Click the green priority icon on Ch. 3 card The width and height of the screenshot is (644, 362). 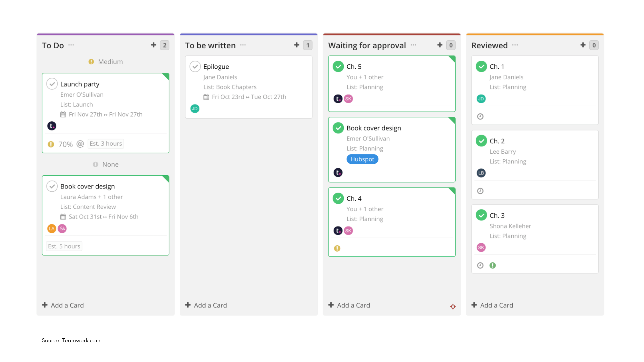493,265
